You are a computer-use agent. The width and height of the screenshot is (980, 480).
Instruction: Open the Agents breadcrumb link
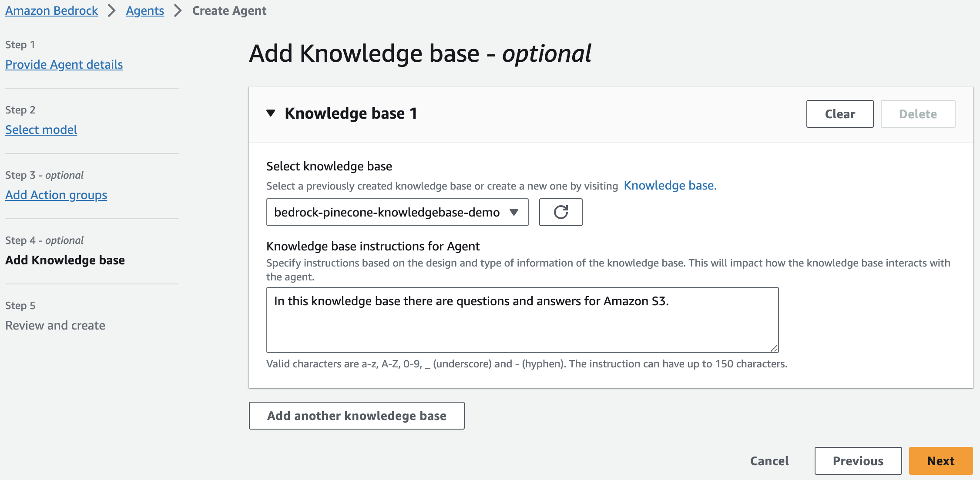(x=144, y=10)
